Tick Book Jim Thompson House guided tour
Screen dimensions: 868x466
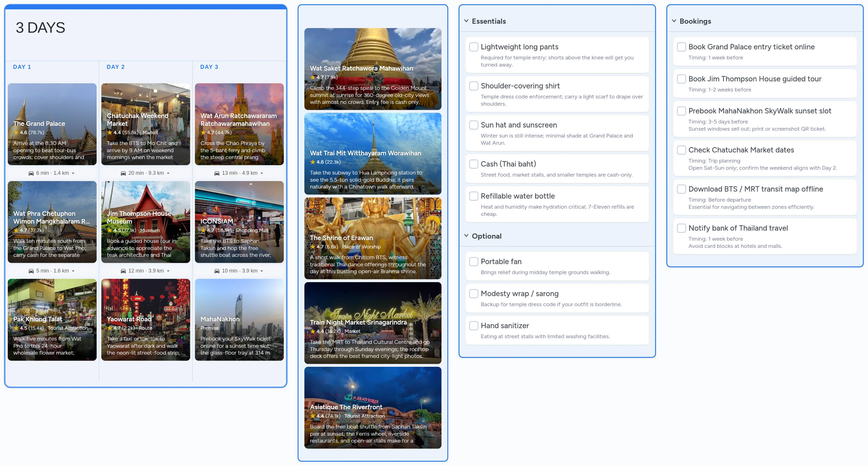[x=681, y=79]
